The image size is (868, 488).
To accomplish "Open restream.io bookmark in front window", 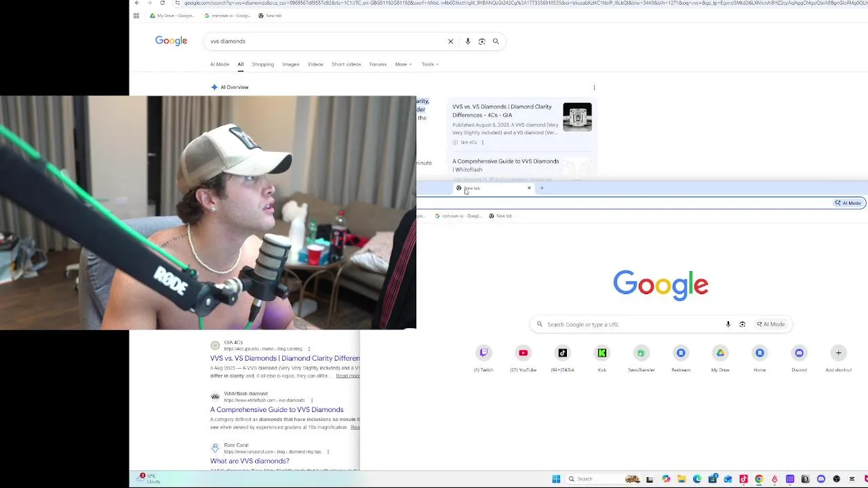I will coord(458,216).
